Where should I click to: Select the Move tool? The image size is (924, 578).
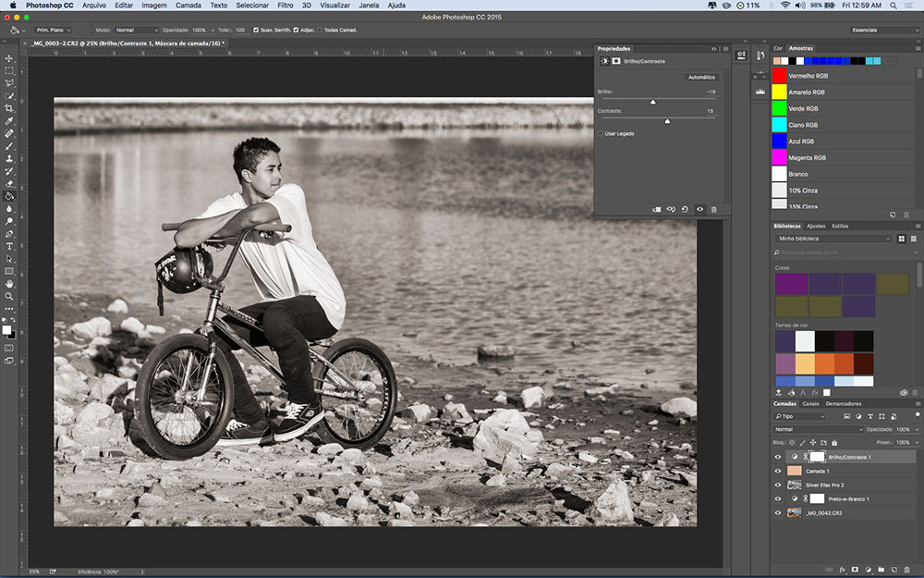pos(9,57)
